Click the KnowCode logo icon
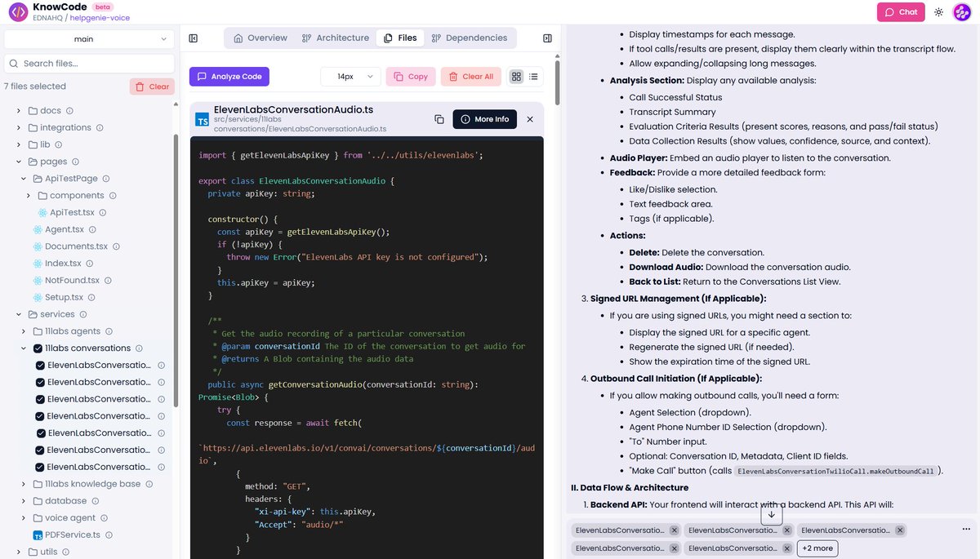 (18, 12)
